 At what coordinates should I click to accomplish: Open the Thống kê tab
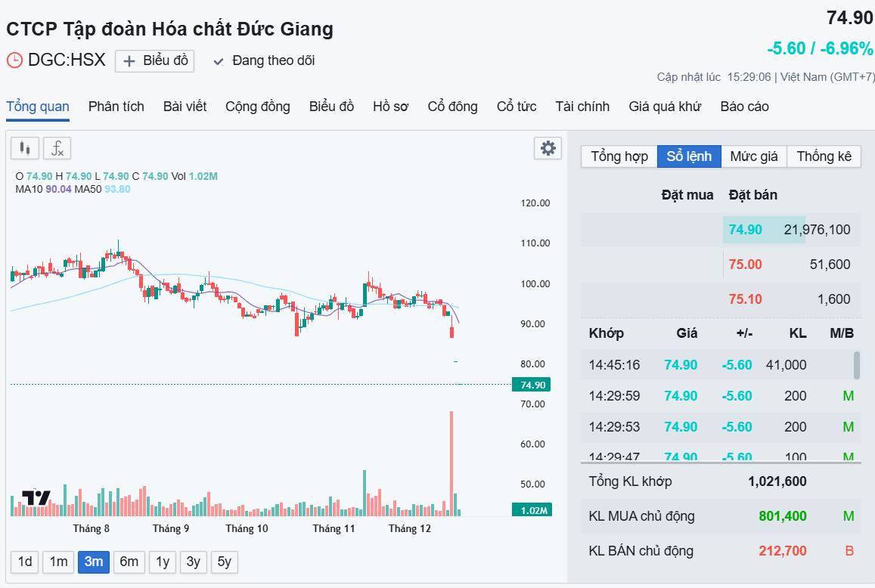pos(824,156)
